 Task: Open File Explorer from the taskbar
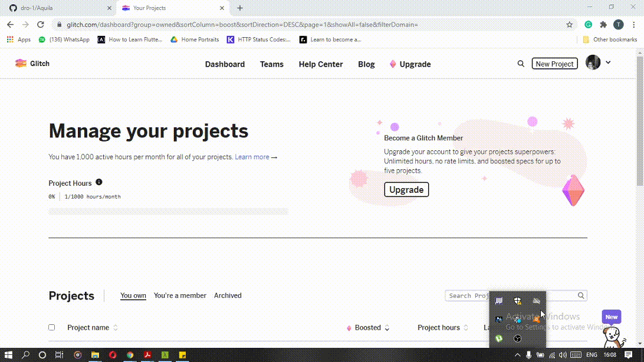pyautogui.click(x=95, y=354)
